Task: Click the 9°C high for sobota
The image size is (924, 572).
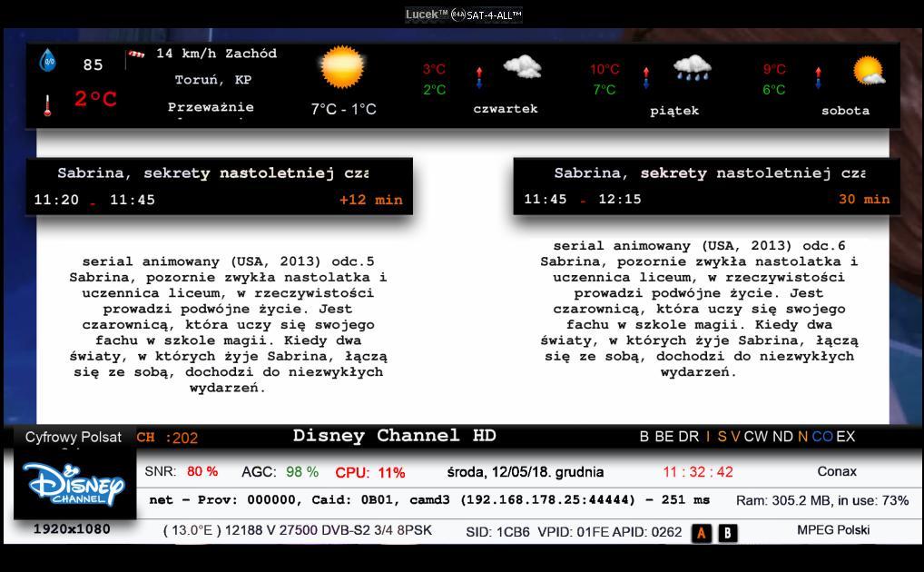Action: tap(774, 70)
